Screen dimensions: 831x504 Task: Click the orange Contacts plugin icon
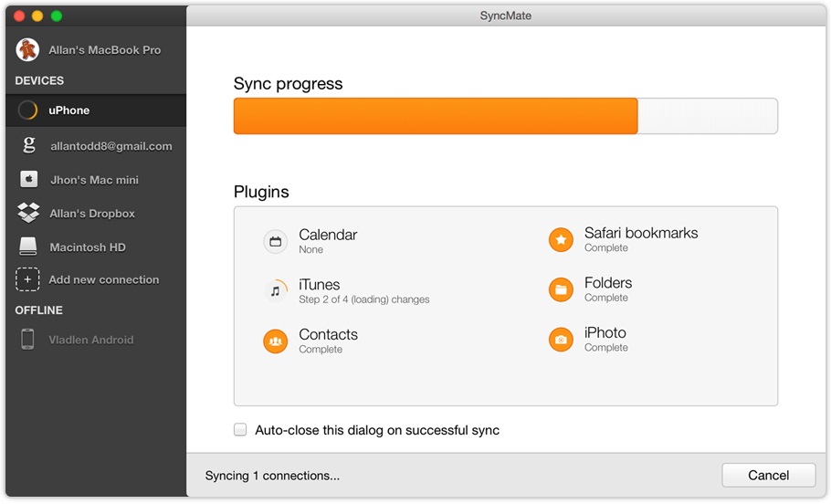(x=276, y=341)
